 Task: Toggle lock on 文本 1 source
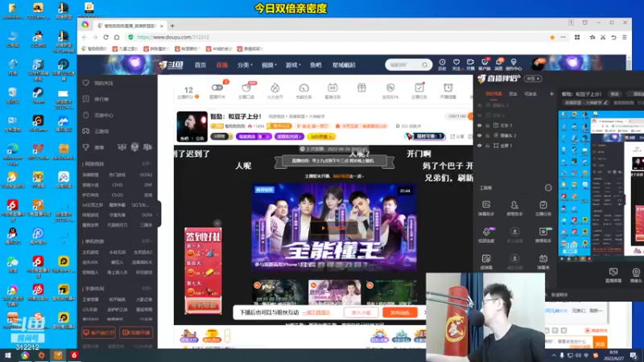[488, 125]
